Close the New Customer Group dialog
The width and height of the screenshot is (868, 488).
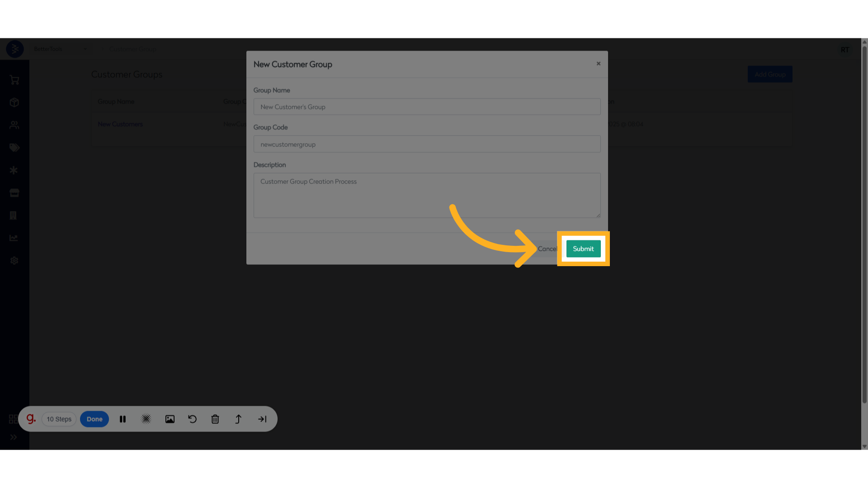click(x=599, y=64)
